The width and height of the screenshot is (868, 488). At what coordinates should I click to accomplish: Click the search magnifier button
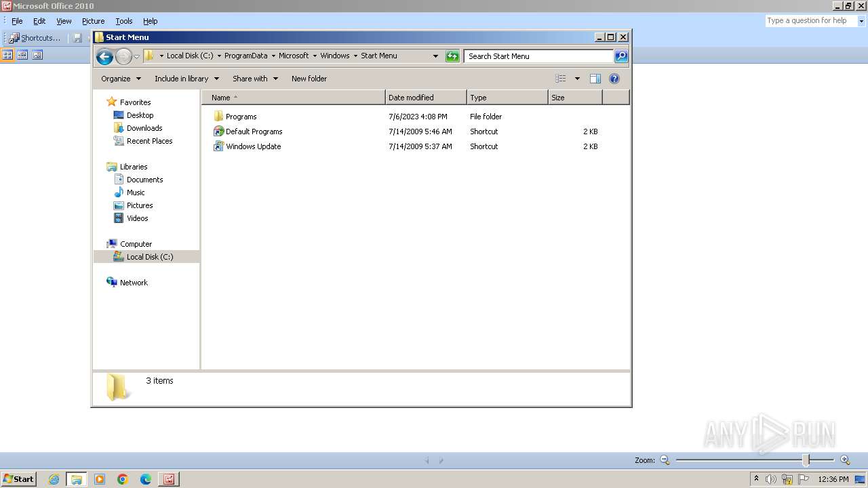click(x=621, y=56)
